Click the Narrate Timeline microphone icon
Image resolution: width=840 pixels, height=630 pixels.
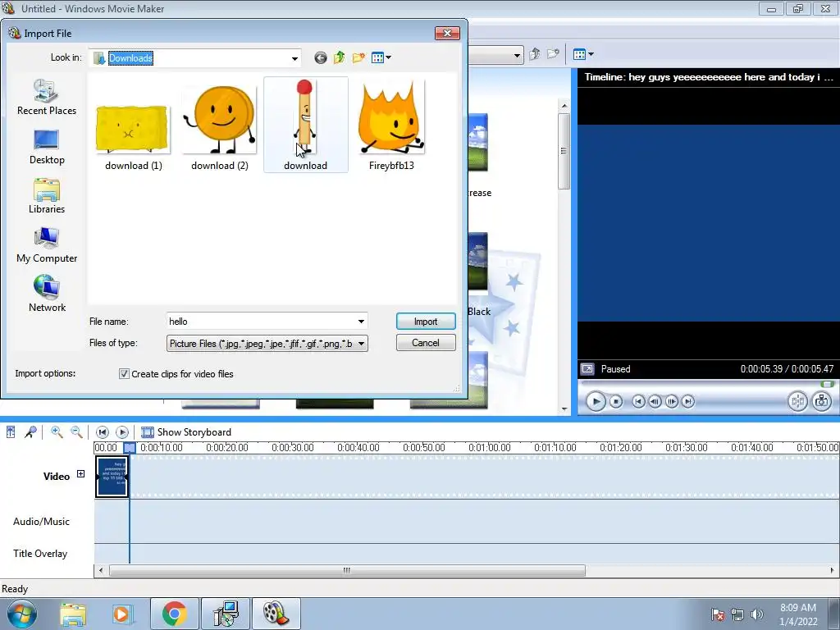click(30, 431)
